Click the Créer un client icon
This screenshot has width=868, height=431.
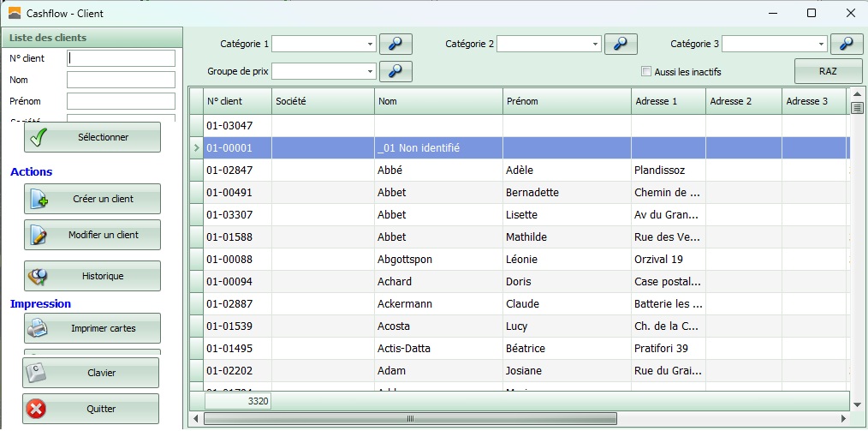coord(39,200)
